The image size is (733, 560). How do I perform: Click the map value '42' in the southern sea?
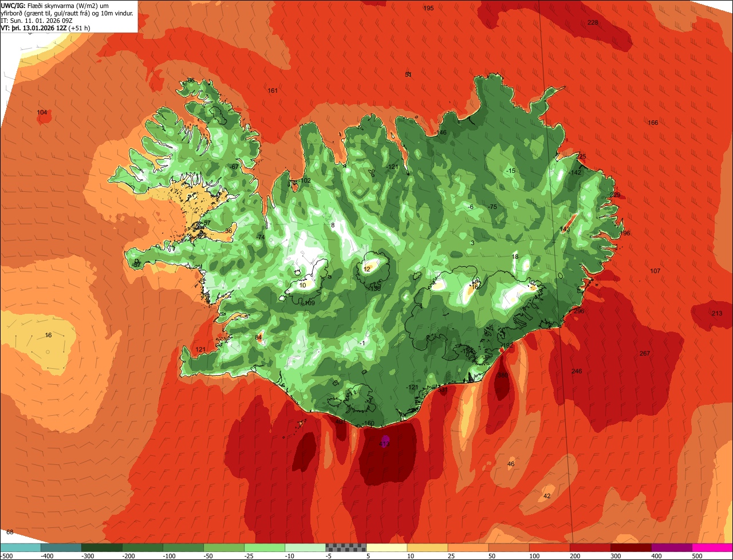tap(546, 496)
